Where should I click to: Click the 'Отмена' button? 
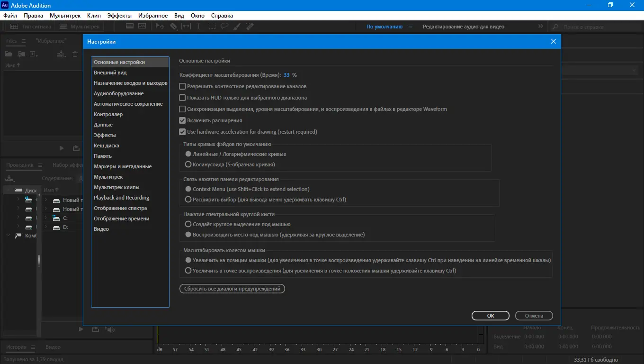click(534, 316)
